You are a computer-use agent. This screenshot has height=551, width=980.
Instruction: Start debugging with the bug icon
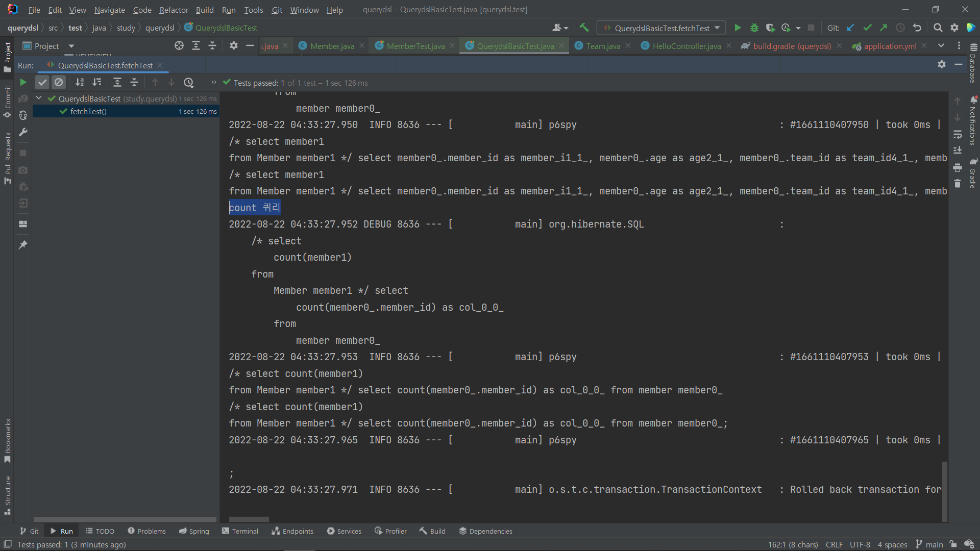pyautogui.click(x=754, y=28)
